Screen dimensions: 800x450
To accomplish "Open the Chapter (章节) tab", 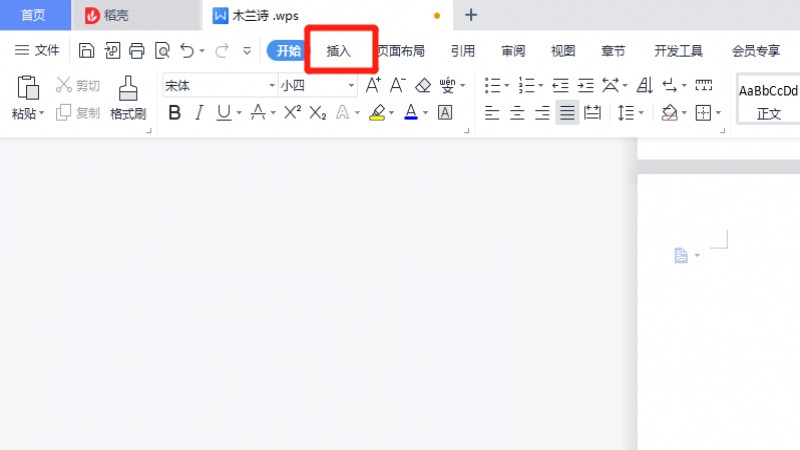I will point(613,51).
